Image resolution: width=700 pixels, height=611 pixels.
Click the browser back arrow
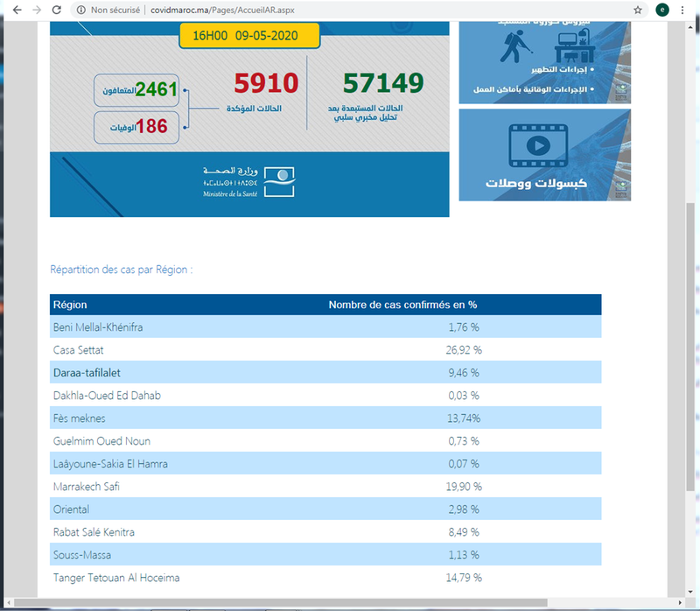[13, 11]
